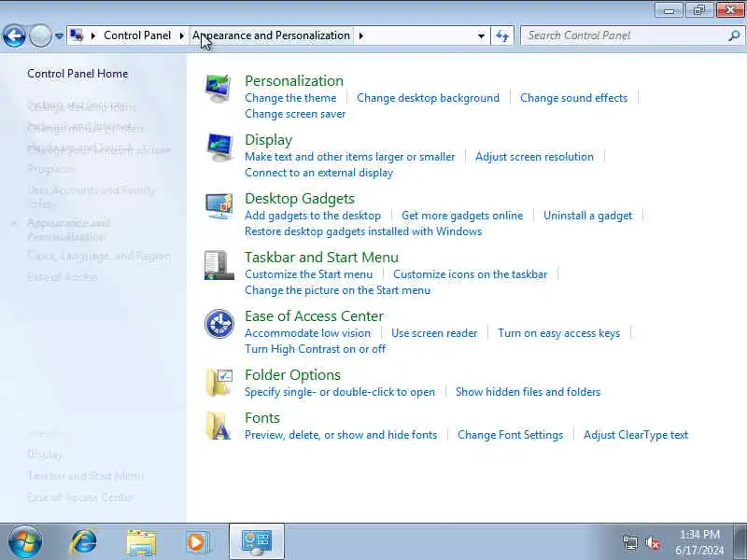Click Specify single- or double-click to open
The height and width of the screenshot is (560, 747).
click(340, 392)
